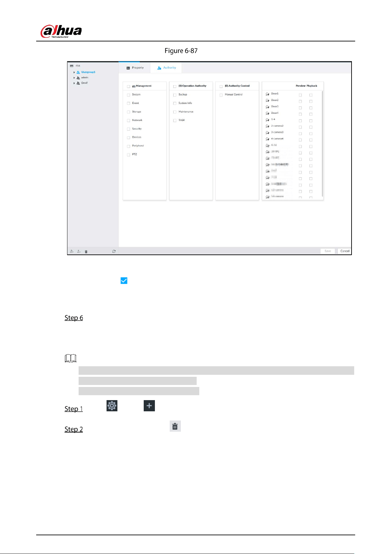Switch to the Property tab
This screenshot has width=392, height=554.
pyautogui.click(x=135, y=68)
